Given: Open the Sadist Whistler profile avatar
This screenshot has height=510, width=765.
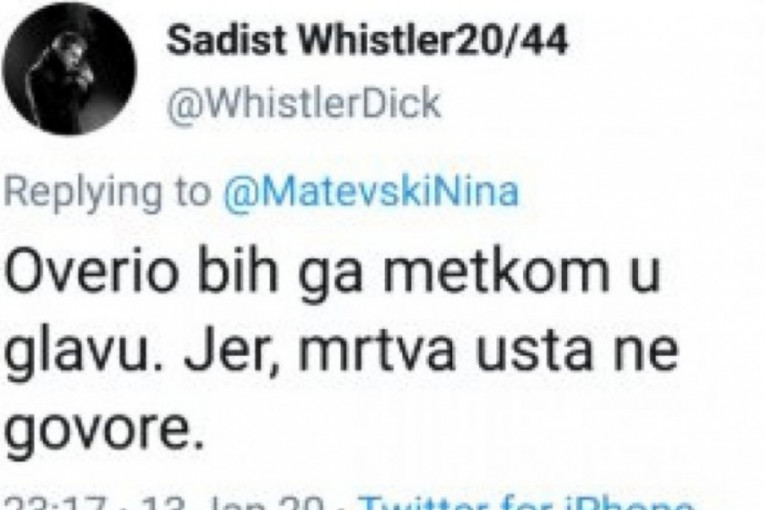Looking at the screenshot, I should point(69,69).
